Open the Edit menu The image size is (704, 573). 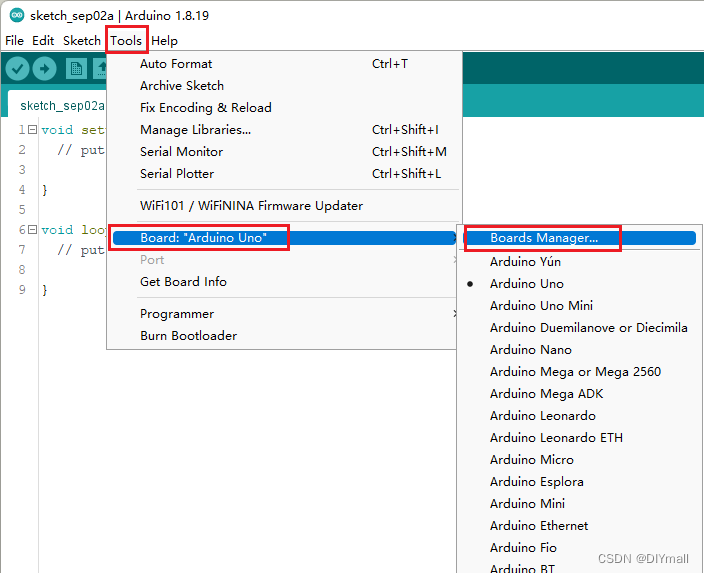pyautogui.click(x=43, y=41)
